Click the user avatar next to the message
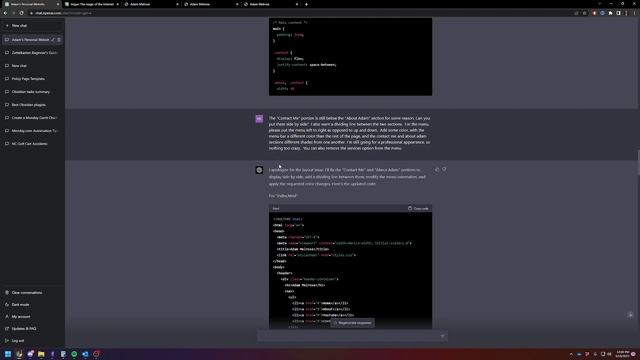640x360 pixels. pyautogui.click(x=259, y=119)
